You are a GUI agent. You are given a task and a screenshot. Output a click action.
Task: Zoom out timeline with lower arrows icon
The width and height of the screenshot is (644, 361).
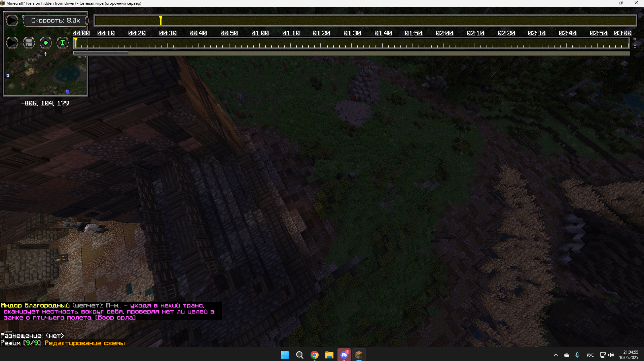[x=635, y=46]
